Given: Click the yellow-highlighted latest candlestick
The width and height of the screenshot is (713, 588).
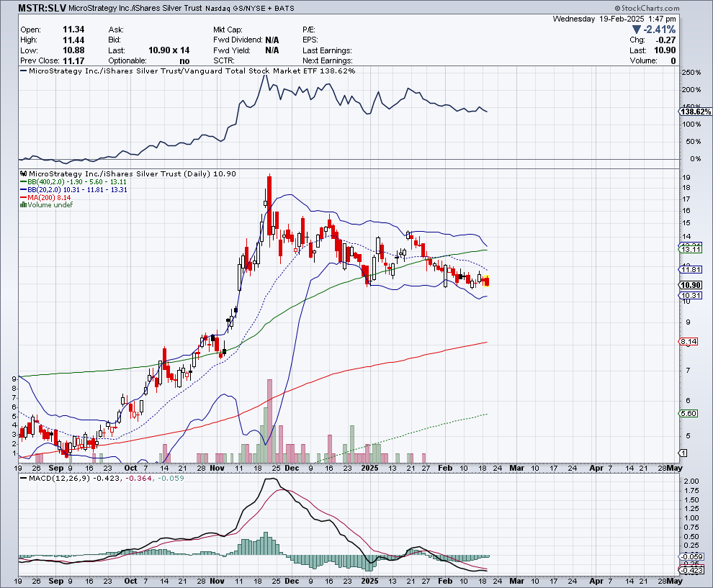Looking at the screenshot, I should [x=487, y=281].
